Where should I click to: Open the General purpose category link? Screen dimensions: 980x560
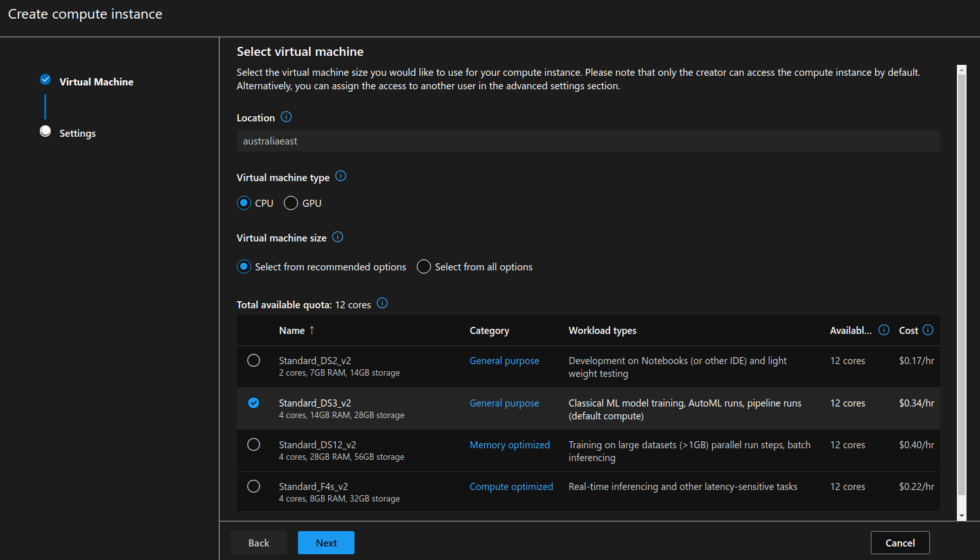tap(504, 360)
